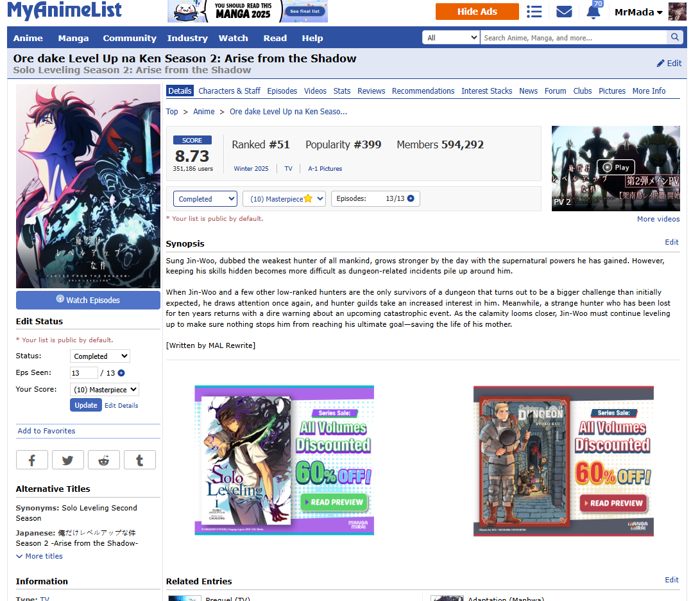The height and width of the screenshot is (601, 700).
Task: Switch to the Reviews tab
Action: 371,91
